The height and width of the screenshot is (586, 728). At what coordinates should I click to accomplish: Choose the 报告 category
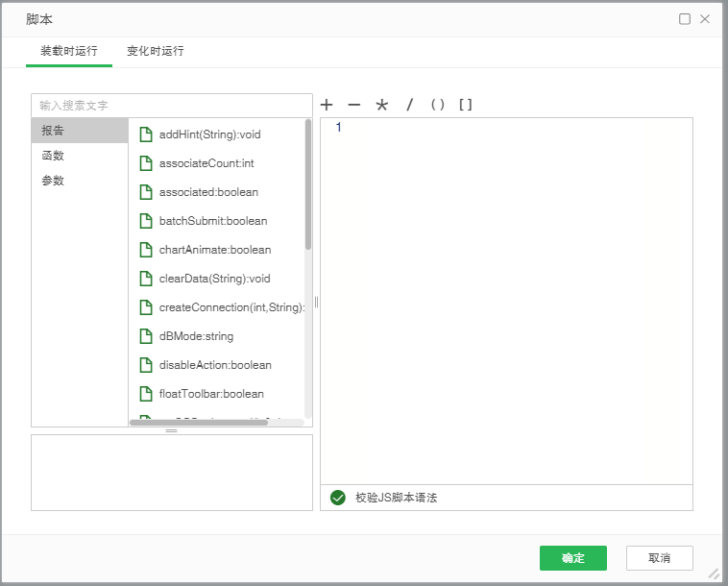53,131
